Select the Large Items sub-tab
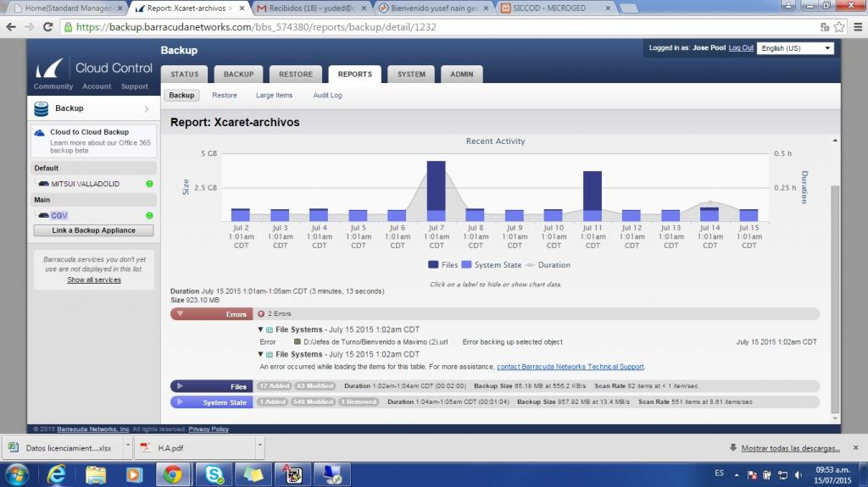 (x=274, y=95)
